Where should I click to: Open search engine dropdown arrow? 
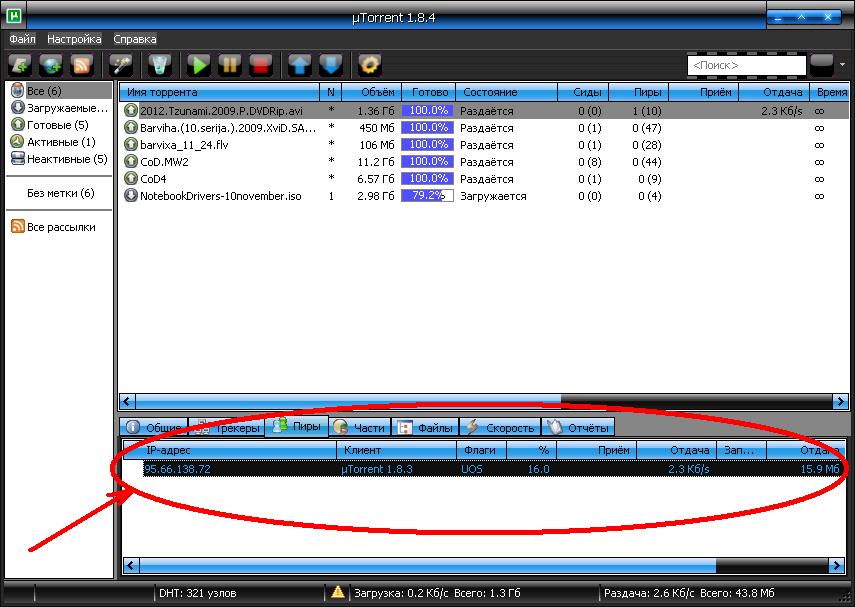click(842, 65)
